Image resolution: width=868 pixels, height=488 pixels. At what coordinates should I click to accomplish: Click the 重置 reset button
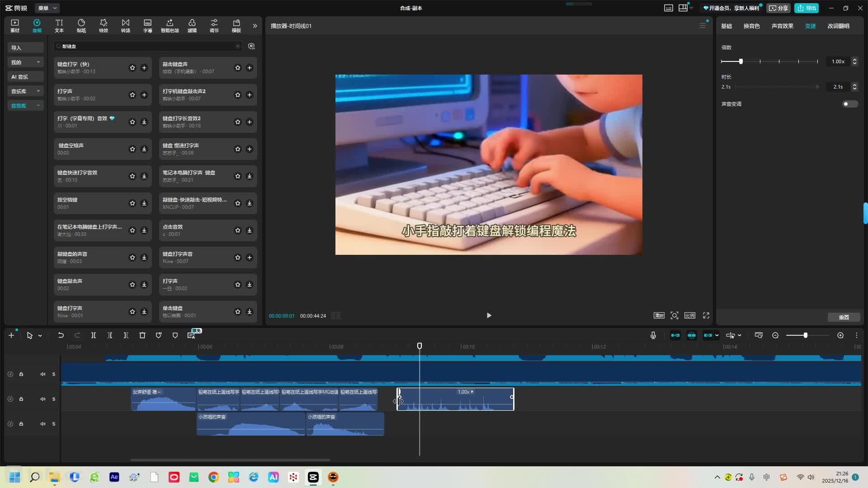tap(844, 317)
